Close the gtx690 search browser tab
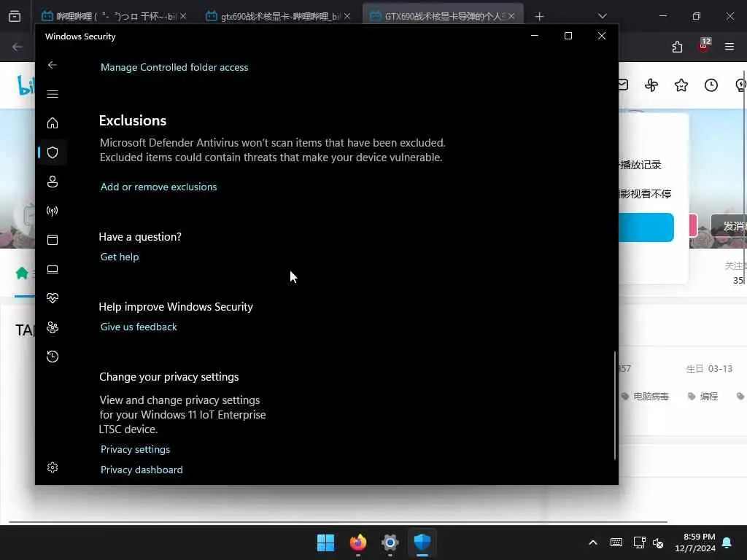 347,17
